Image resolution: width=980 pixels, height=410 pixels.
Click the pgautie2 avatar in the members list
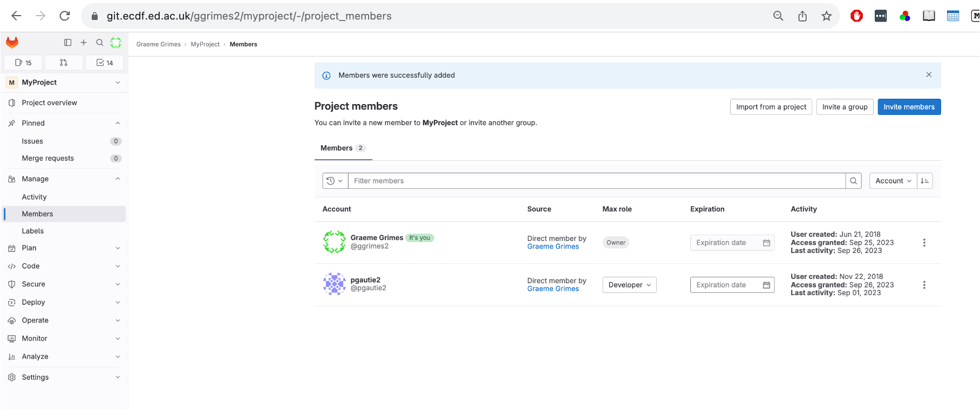click(x=335, y=284)
